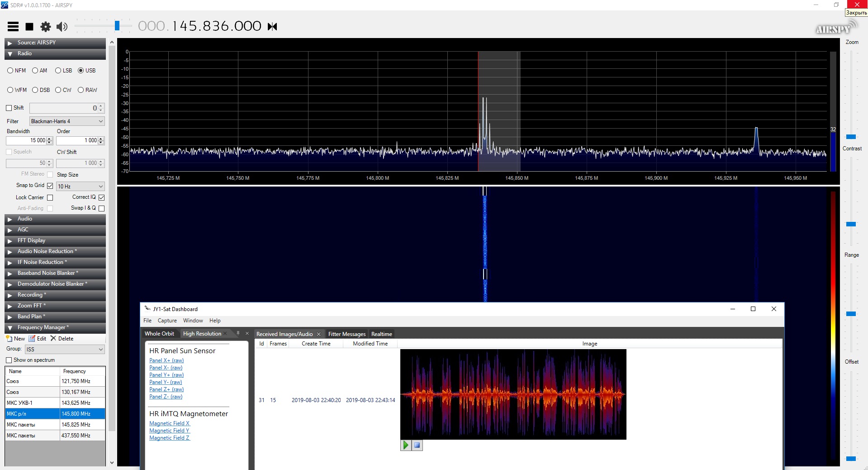The height and width of the screenshot is (470, 868).
Task: Stop the radio with the square button
Action: [29, 27]
